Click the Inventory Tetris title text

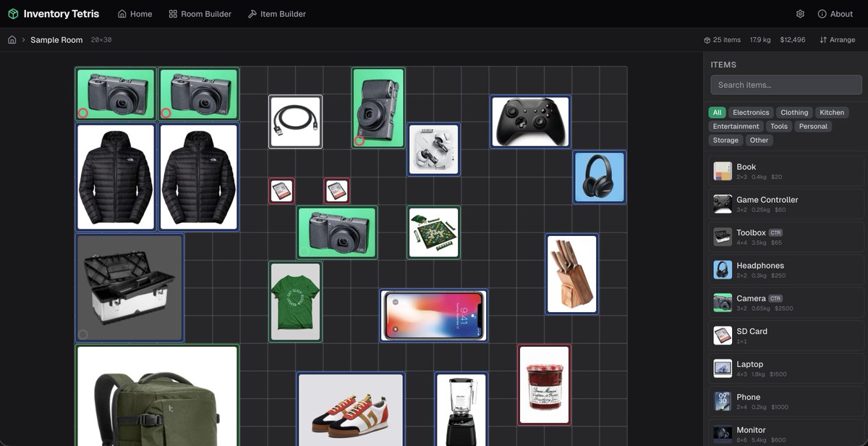pyautogui.click(x=61, y=14)
